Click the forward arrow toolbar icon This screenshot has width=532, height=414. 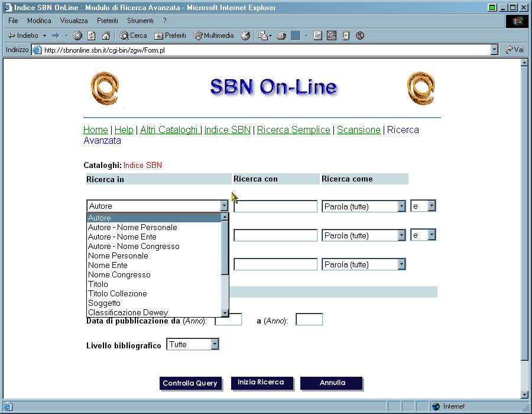[56, 35]
